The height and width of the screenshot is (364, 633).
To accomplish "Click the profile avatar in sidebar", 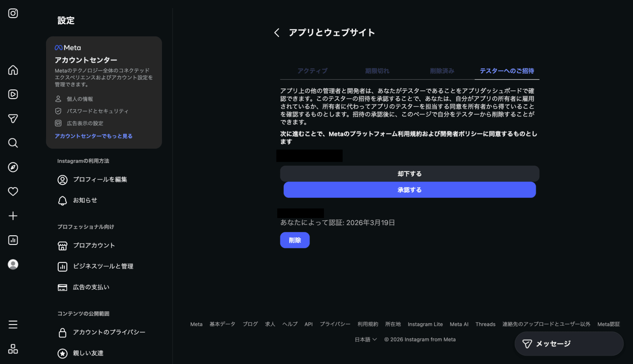I will pos(13,264).
